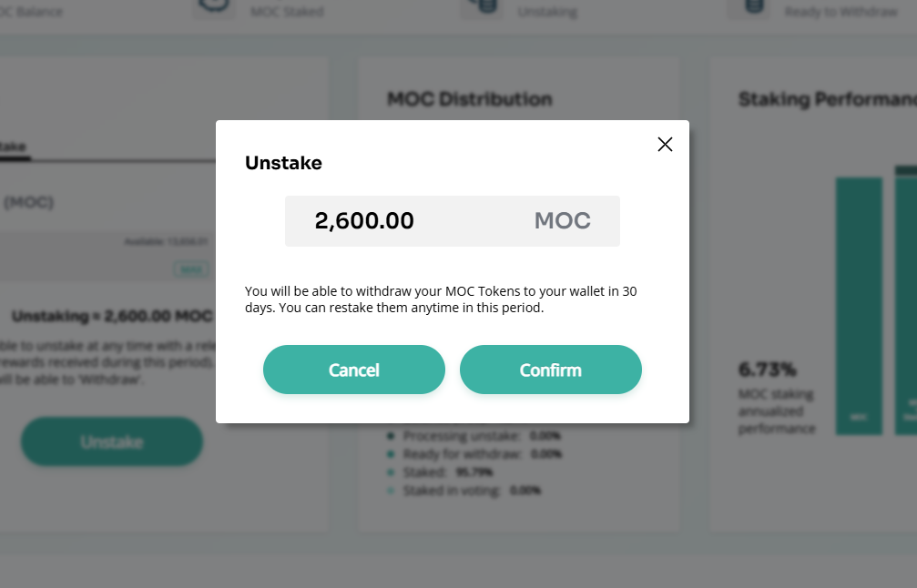This screenshot has width=917, height=588.
Task: Click the Unstake dialog title
Action: click(283, 164)
